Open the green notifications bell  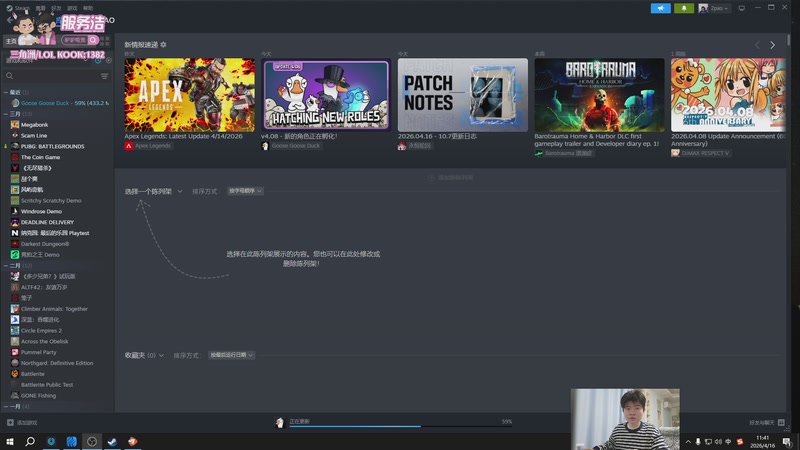point(684,8)
